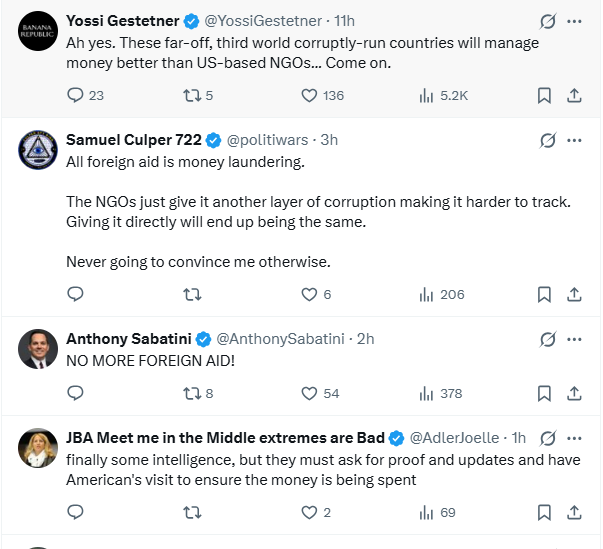Click Grok icon on Anthony Sabatini's tweet
603x549 pixels.
(547, 339)
